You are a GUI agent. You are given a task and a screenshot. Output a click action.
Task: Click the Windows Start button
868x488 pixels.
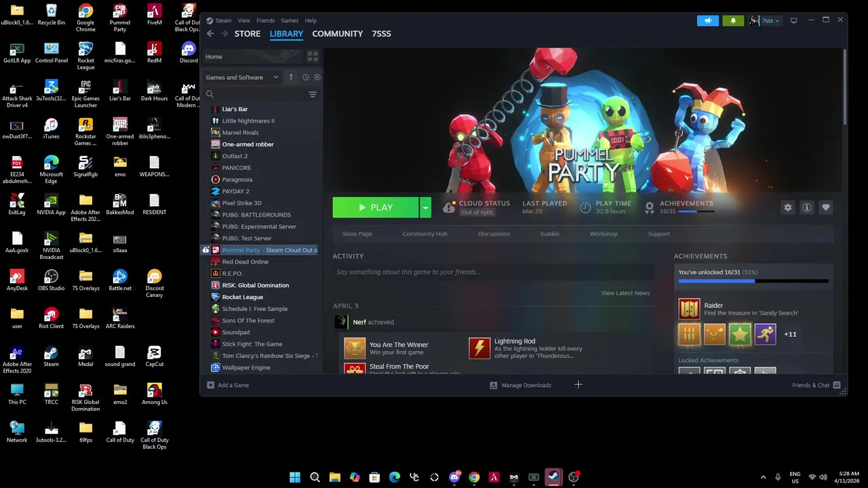tap(295, 477)
